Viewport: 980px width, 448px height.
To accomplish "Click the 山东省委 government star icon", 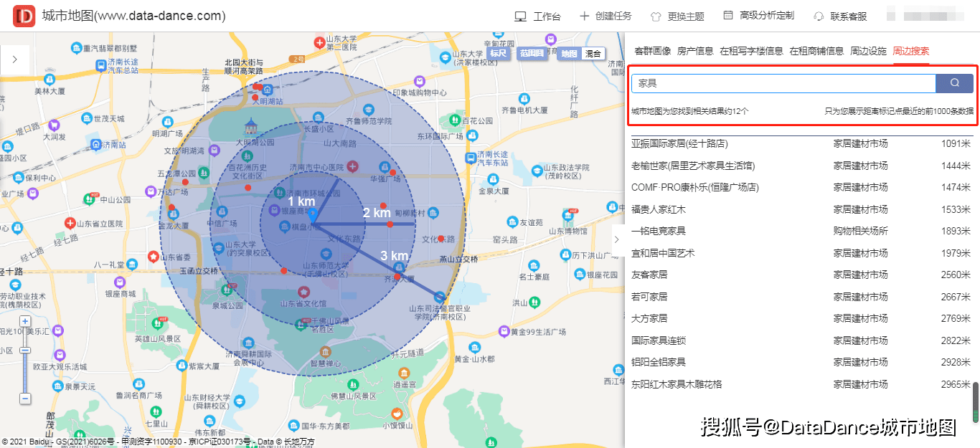I will click(x=153, y=256).
